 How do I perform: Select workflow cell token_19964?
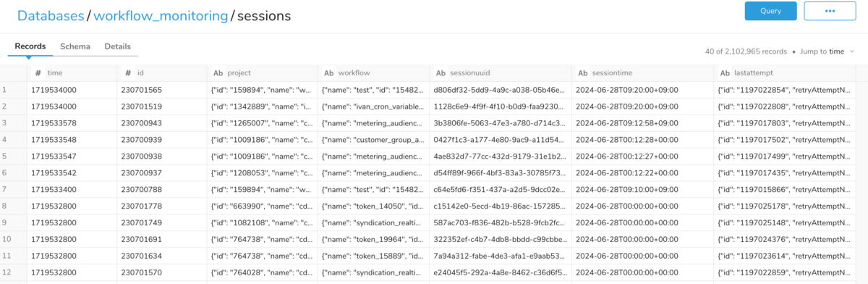(x=373, y=238)
